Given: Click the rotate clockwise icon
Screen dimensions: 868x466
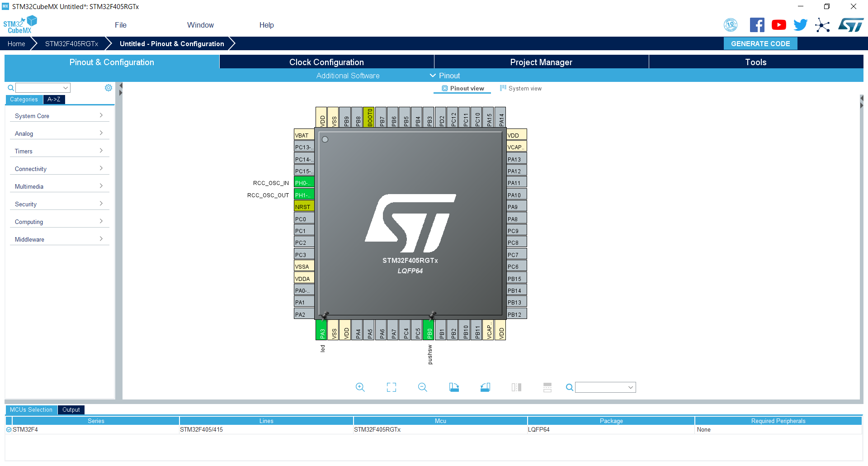Looking at the screenshot, I should click(x=454, y=387).
